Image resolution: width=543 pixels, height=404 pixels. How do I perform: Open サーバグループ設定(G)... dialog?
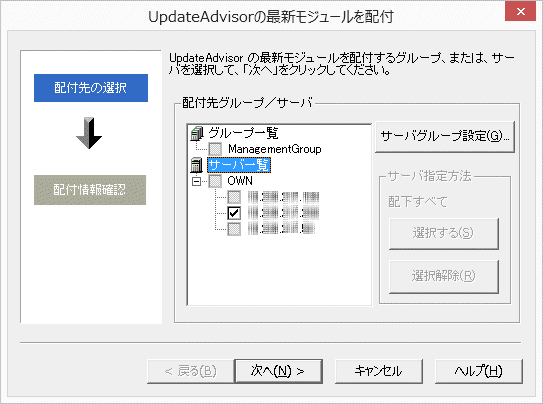445,136
